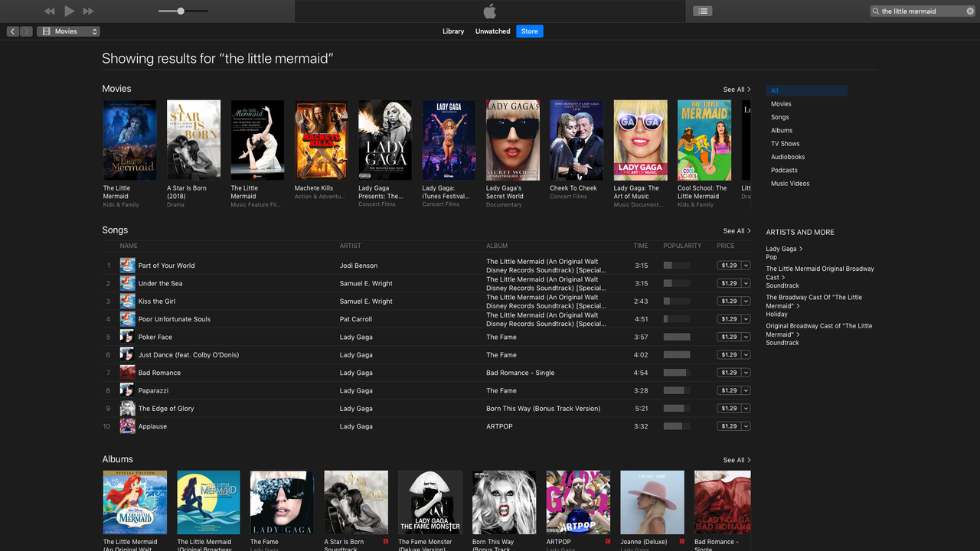Expand price options for Applause
Image resolution: width=980 pixels, height=551 pixels.
(x=746, y=426)
